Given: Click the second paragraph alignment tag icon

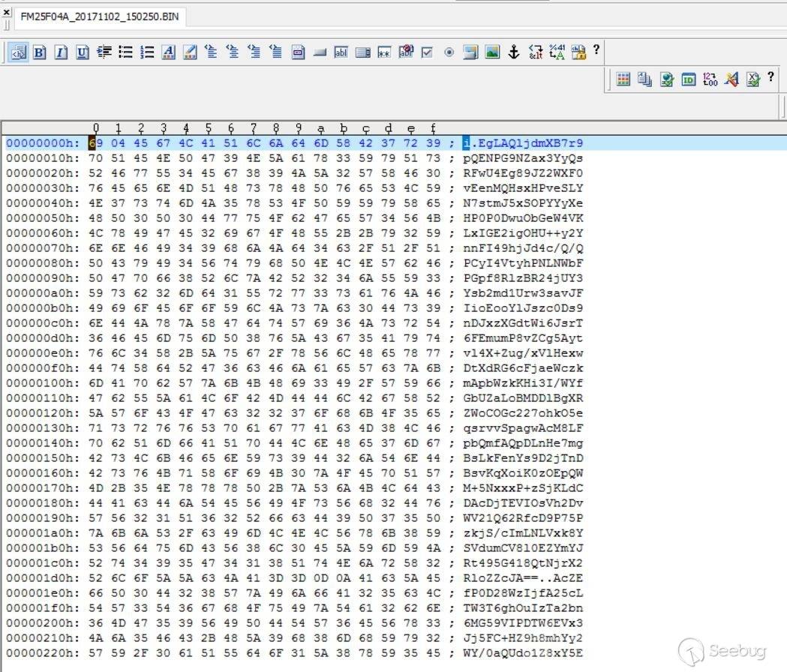Looking at the screenshot, I should click(233, 52).
